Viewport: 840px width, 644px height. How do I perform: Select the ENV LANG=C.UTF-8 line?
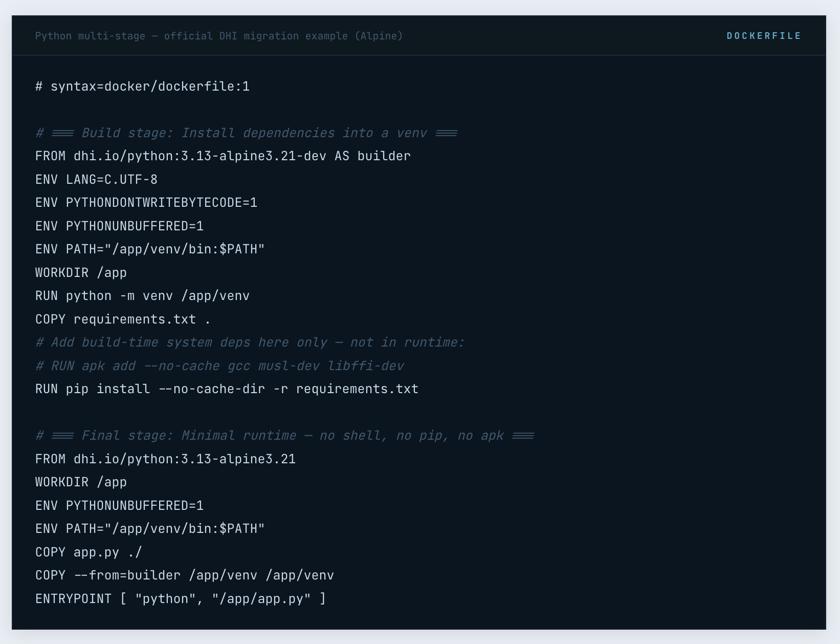(x=96, y=179)
